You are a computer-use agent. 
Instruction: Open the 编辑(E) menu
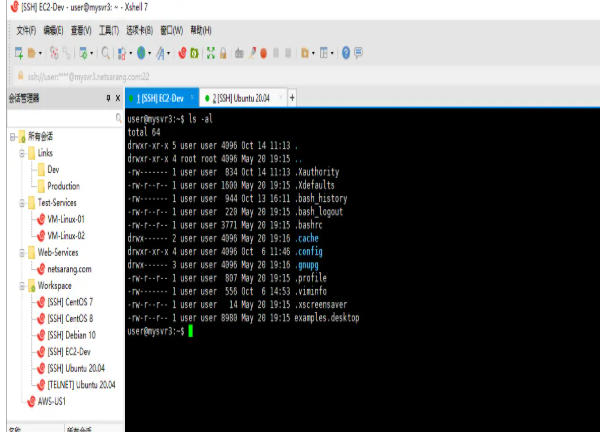(x=54, y=31)
